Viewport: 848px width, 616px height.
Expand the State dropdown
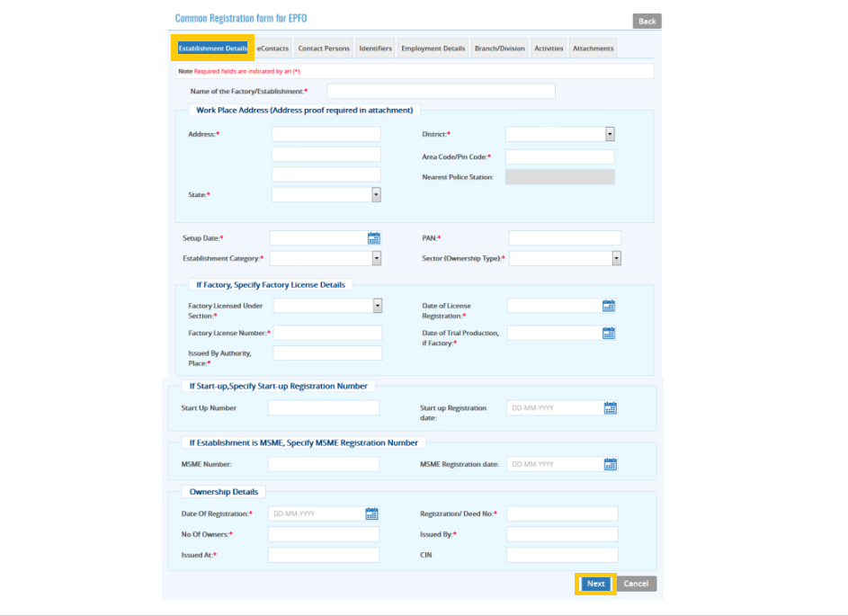pyautogui.click(x=376, y=194)
